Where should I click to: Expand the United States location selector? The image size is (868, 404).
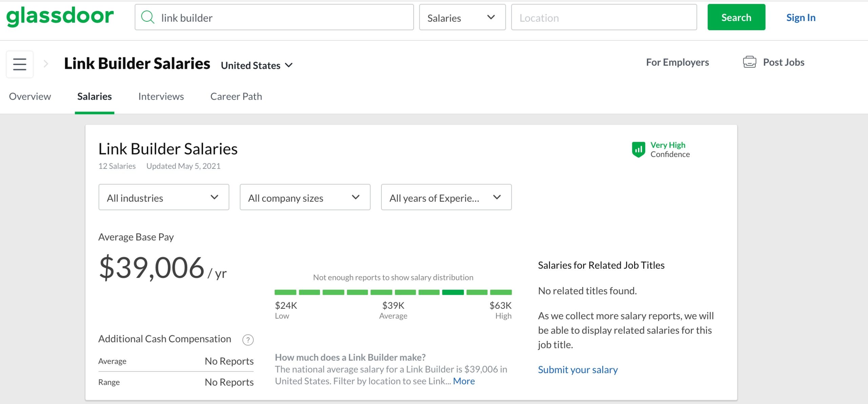(257, 65)
